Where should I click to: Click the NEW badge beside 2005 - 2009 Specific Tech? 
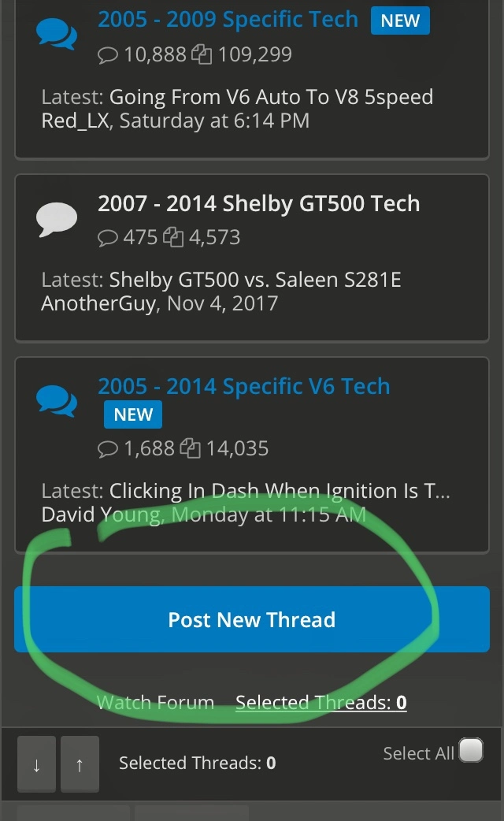pos(400,20)
